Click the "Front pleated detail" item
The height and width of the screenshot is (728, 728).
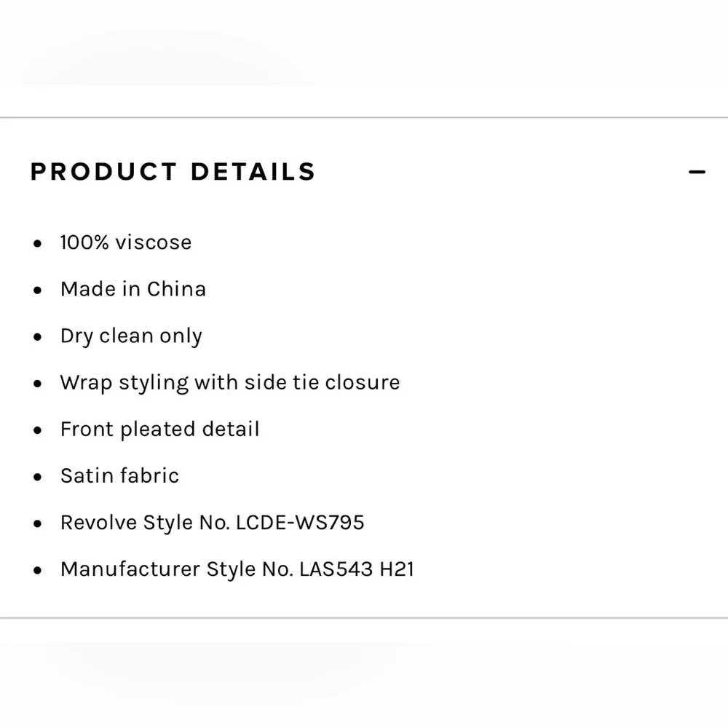pos(159,429)
